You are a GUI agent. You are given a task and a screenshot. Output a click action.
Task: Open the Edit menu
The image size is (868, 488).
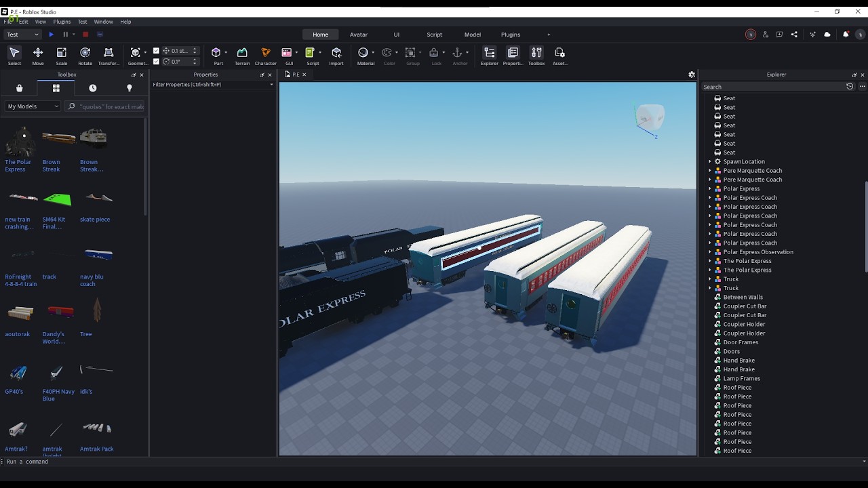point(24,22)
